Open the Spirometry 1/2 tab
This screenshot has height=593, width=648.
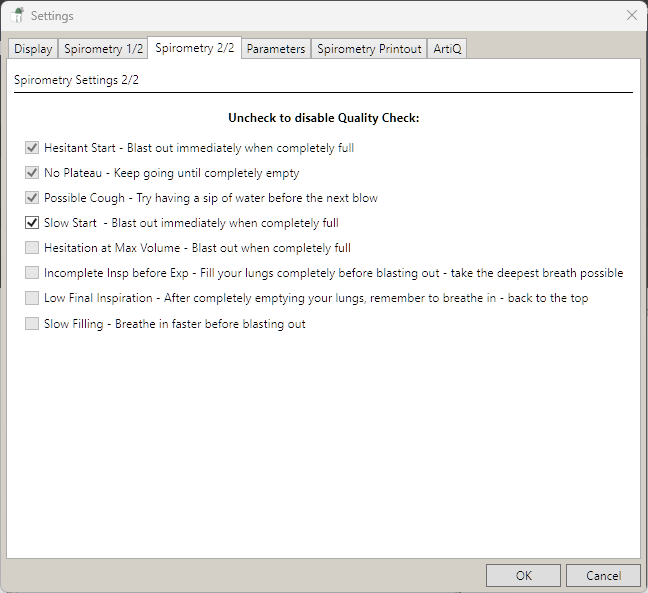coord(102,49)
